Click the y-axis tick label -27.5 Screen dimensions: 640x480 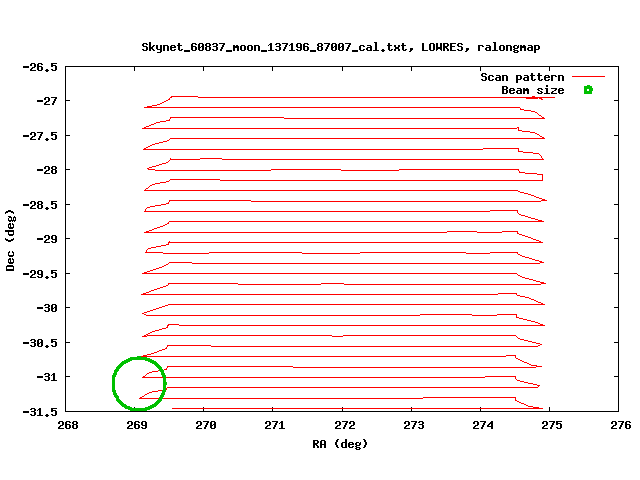(40, 136)
